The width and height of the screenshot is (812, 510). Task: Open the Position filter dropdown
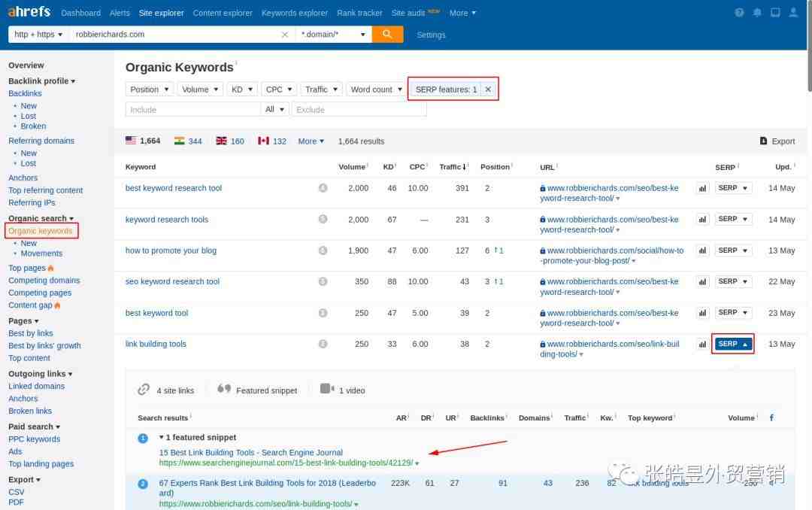(x=149, y=90)
